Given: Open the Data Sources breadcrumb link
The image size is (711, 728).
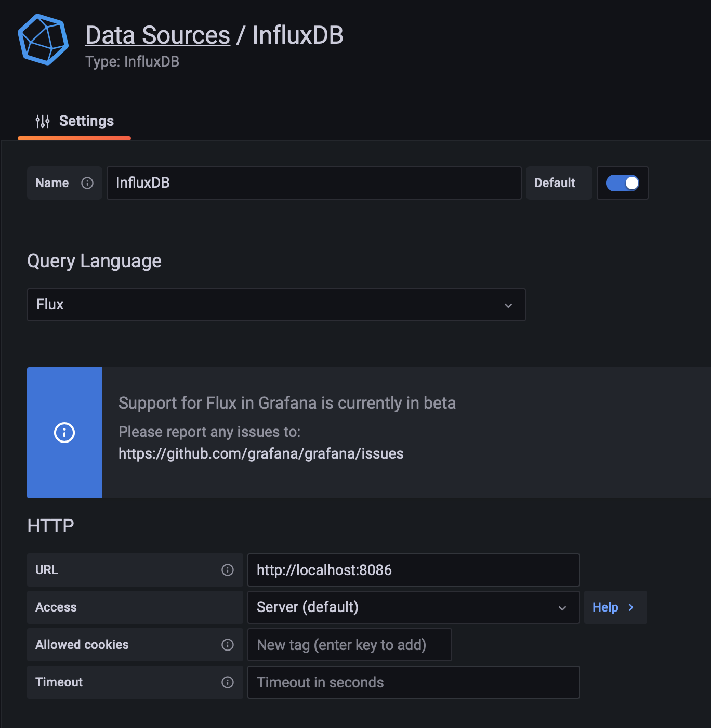Looking at the screenshot, I should pyautogui.click(x=157, y=34).
